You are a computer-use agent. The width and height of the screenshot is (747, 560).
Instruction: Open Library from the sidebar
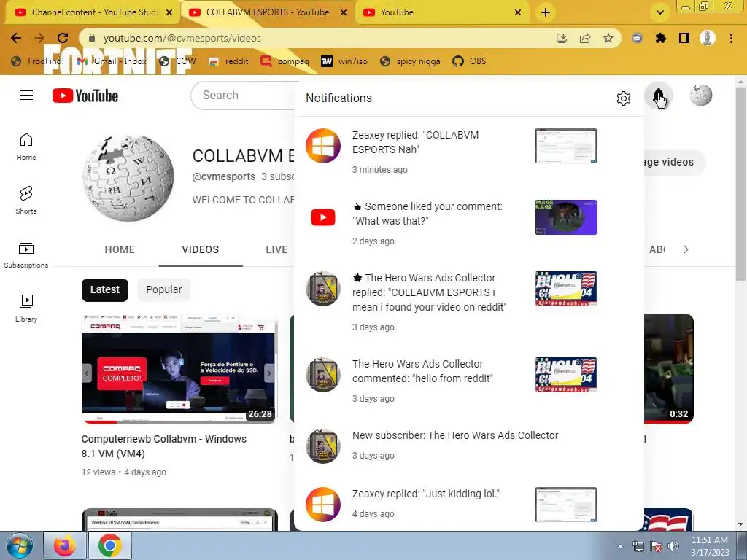[26, 308]
